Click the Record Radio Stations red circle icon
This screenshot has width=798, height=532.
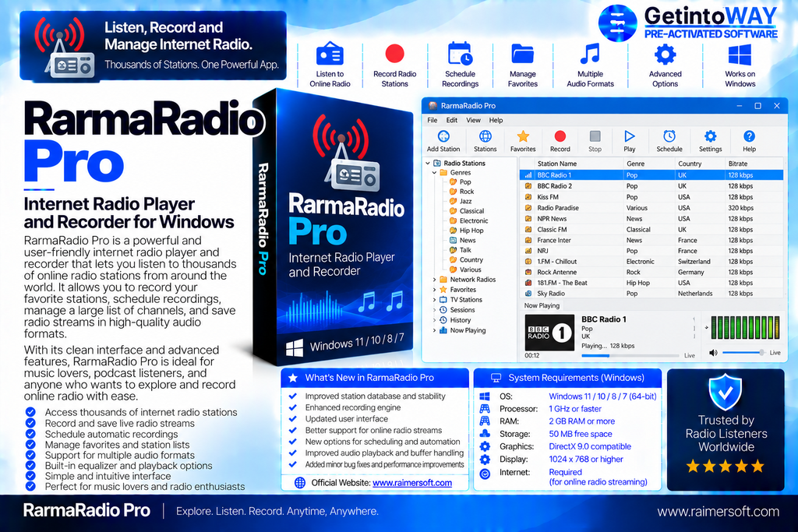click(x=395, y=54)
